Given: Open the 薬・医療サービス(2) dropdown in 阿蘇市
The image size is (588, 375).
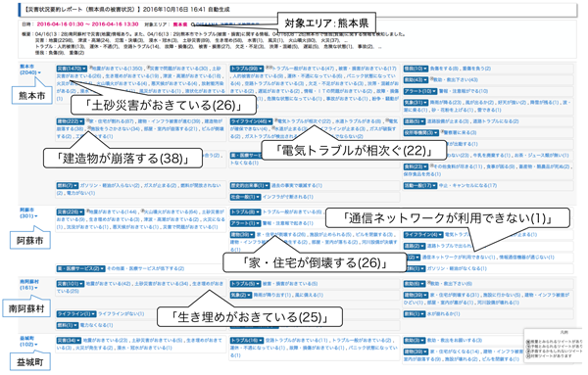Looking at the screenshot, I should tap(80, 268).
